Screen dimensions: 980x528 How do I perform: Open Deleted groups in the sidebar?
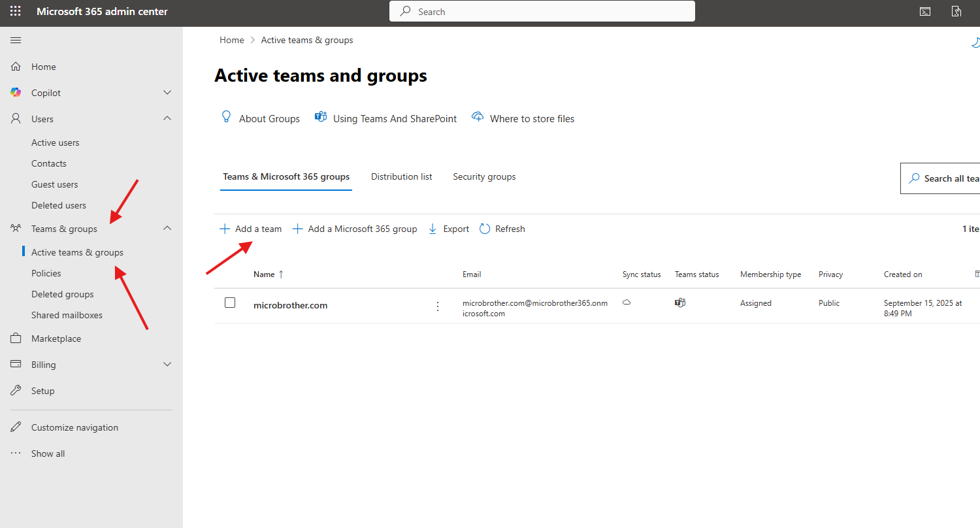[63, 294]
